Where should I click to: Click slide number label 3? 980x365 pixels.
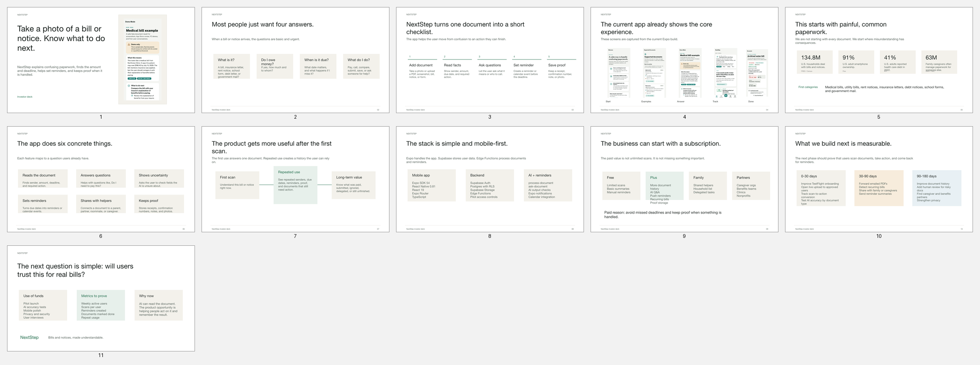(x=490, y=117)
